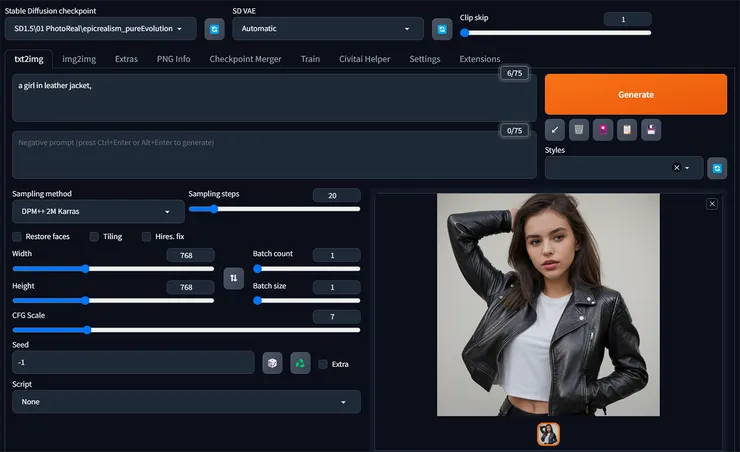Screen dimensions: 740x452
Task: Switch to the img2img tab
Action: click(79, 59)
